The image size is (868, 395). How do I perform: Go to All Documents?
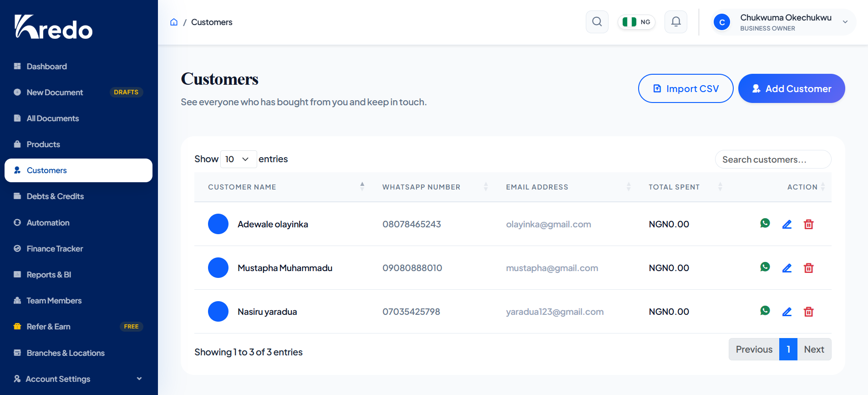(x=78, y=118)
